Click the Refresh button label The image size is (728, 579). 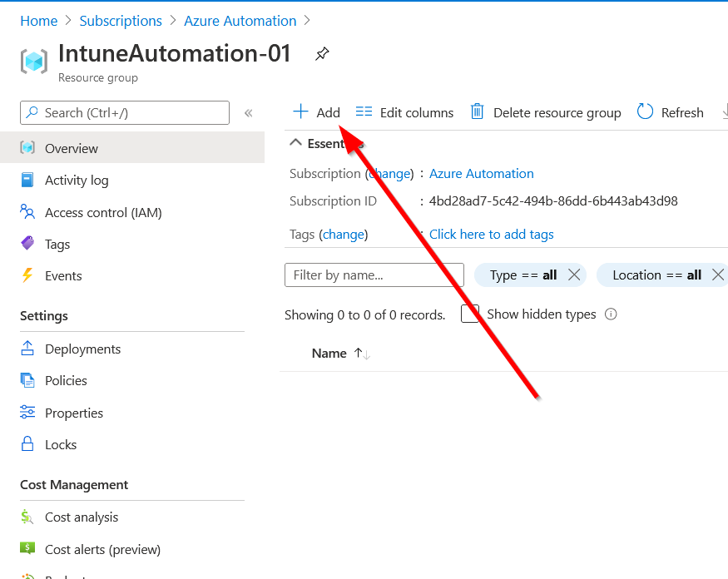tap(682, 113)
